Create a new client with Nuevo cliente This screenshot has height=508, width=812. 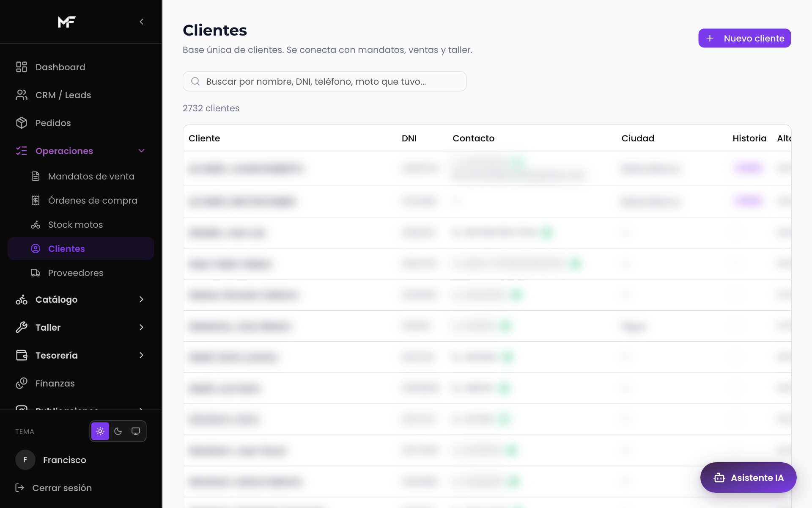pyautogui.click(x=744, y=38)
